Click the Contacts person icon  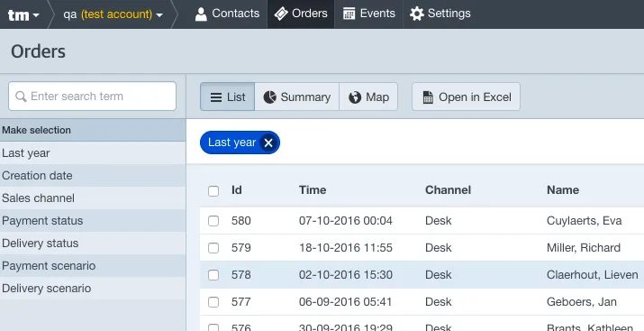[201, 14]
